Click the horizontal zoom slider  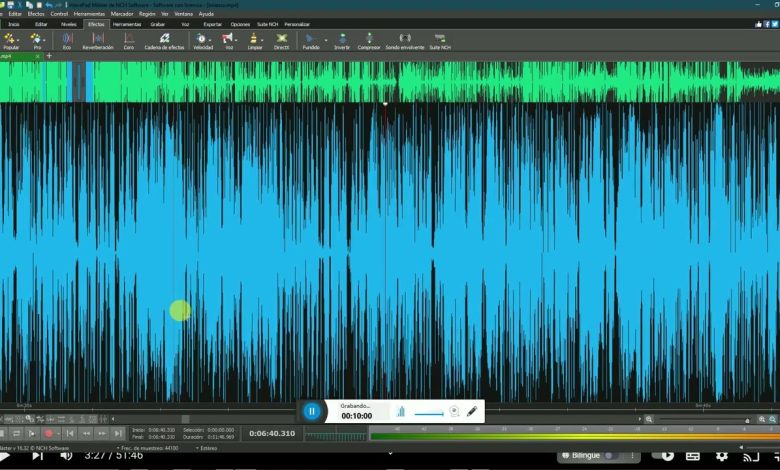pos(705,420)
